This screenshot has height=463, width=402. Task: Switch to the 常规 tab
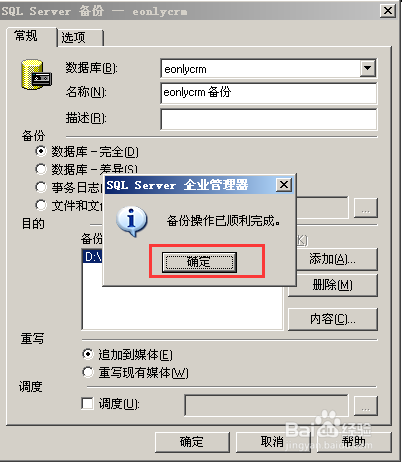click(31, 36)
